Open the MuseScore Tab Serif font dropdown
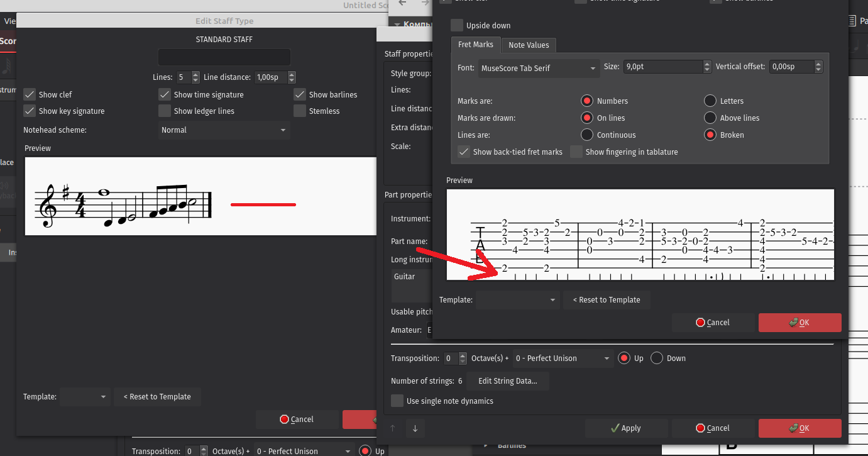Screen dimensions: 868x456 [x=538, y=68]
